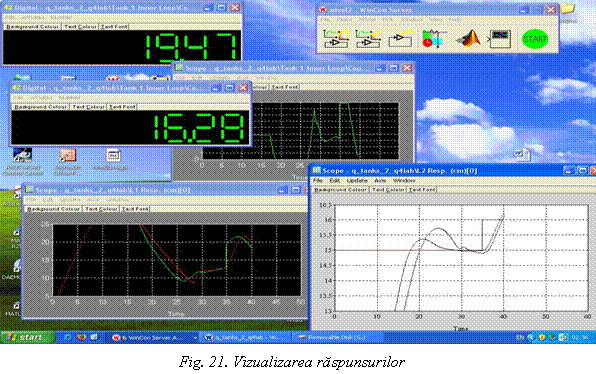Screen dimensions: 596x374
Task: Click the plot with red clock icon
Action: click(x=434, y=39)
